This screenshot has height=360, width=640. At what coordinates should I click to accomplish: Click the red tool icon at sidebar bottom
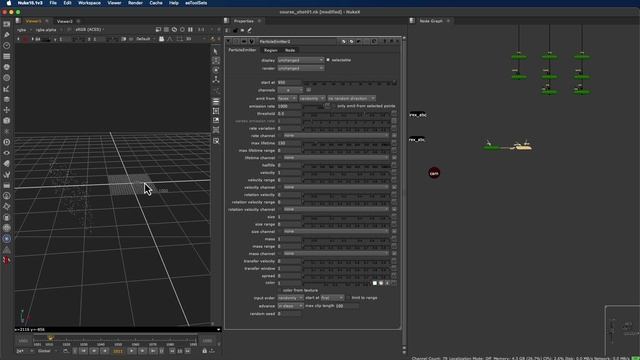tap(7, 260)
